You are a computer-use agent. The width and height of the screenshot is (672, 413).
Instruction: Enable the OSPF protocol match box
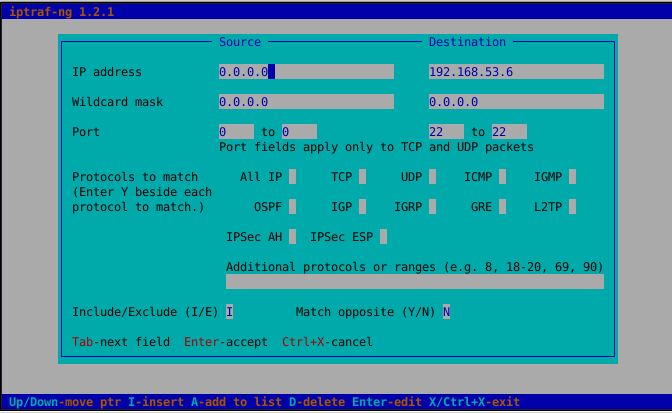tap(292, 207)
